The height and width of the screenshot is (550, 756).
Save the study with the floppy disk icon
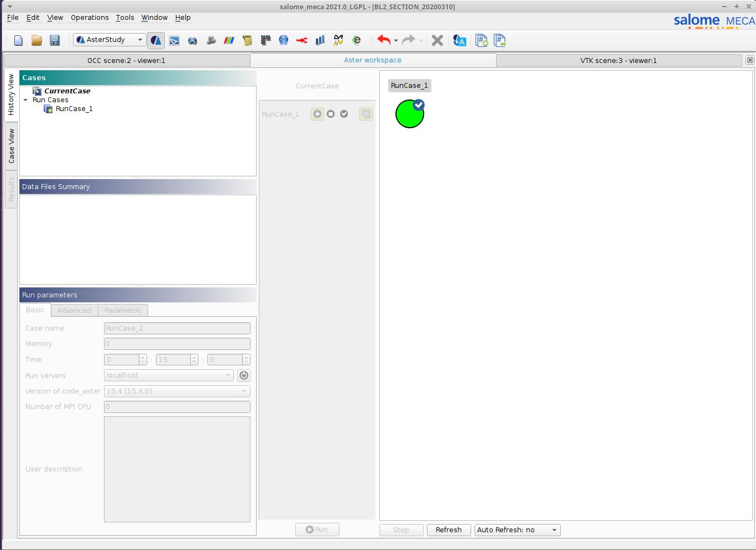pyautogui.click(x=54, y=40)
